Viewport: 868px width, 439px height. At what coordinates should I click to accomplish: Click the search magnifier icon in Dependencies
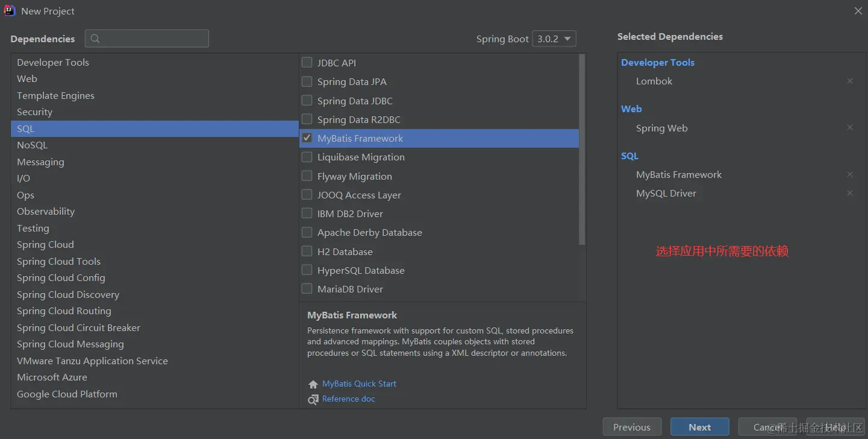95,39
